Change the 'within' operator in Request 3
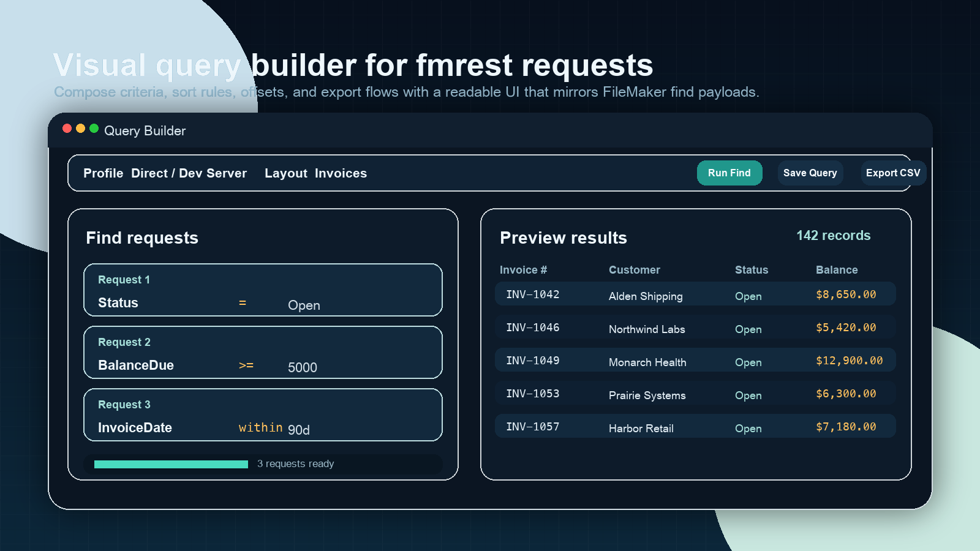This screenshot has width=980, height=551. (261, 427)
